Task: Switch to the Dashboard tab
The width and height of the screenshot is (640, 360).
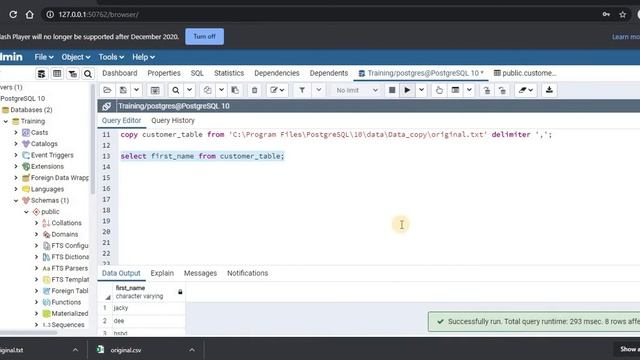Action: tap(120, 73)
